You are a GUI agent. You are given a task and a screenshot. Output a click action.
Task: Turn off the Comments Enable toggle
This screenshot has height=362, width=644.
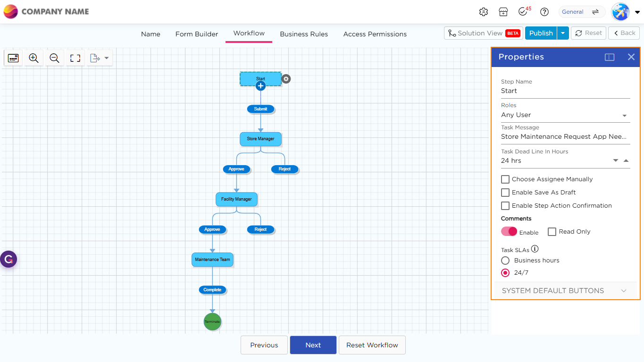tap(509, 232)
